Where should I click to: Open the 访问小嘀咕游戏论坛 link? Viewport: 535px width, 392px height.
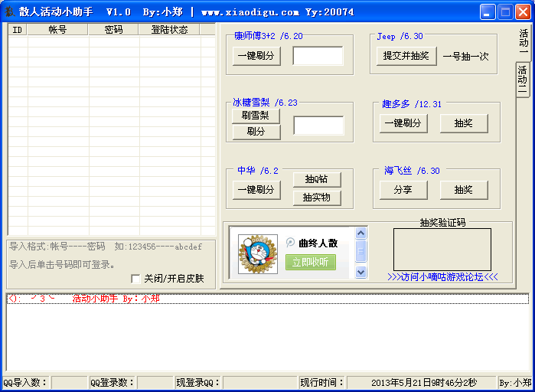442,276
